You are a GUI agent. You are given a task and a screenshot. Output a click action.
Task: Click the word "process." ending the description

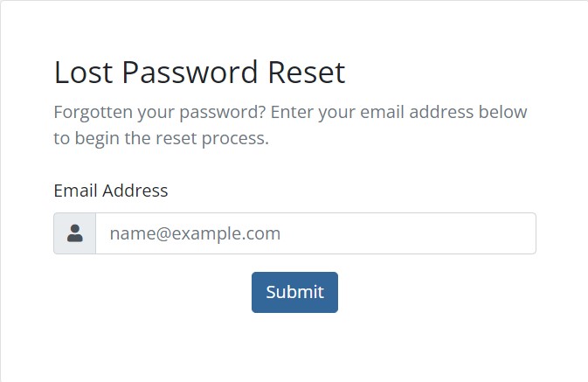tap(235, 139)
